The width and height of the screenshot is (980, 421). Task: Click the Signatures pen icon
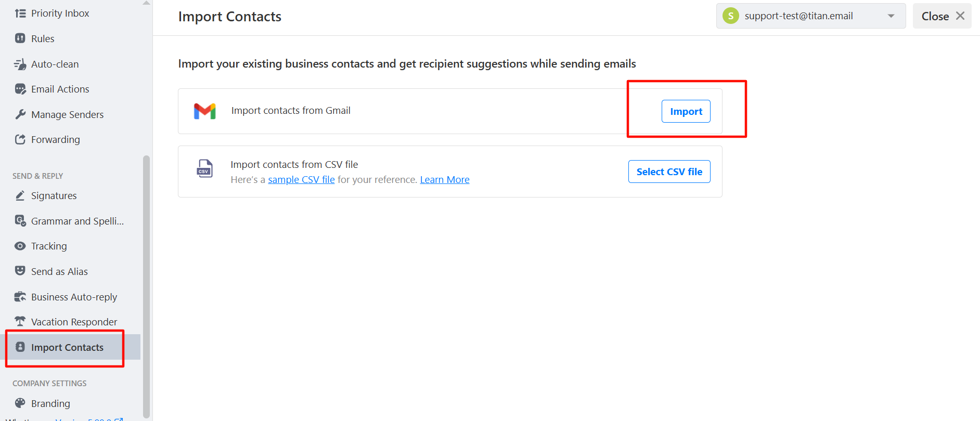20,195
